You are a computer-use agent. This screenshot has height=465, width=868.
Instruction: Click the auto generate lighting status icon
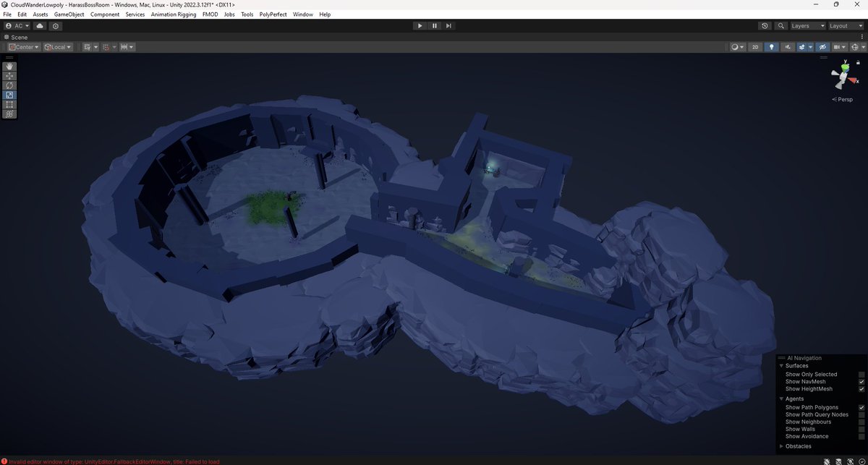click(850, 461)
